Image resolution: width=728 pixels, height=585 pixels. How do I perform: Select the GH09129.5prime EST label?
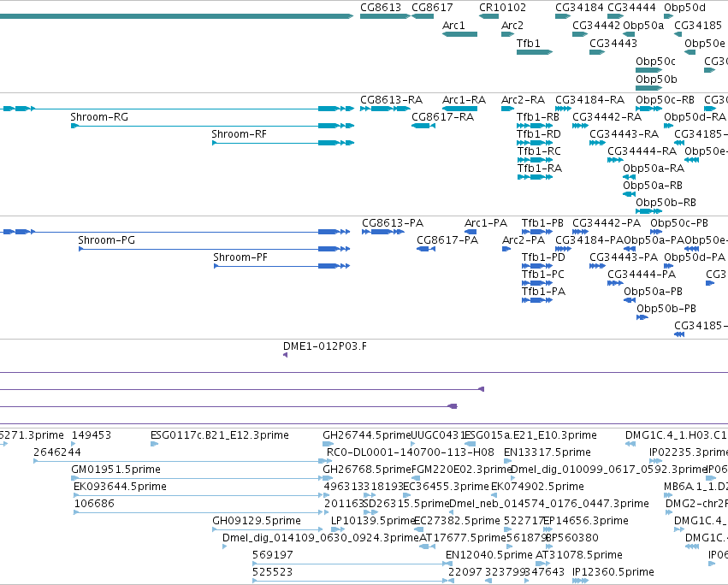coord(257,522)
